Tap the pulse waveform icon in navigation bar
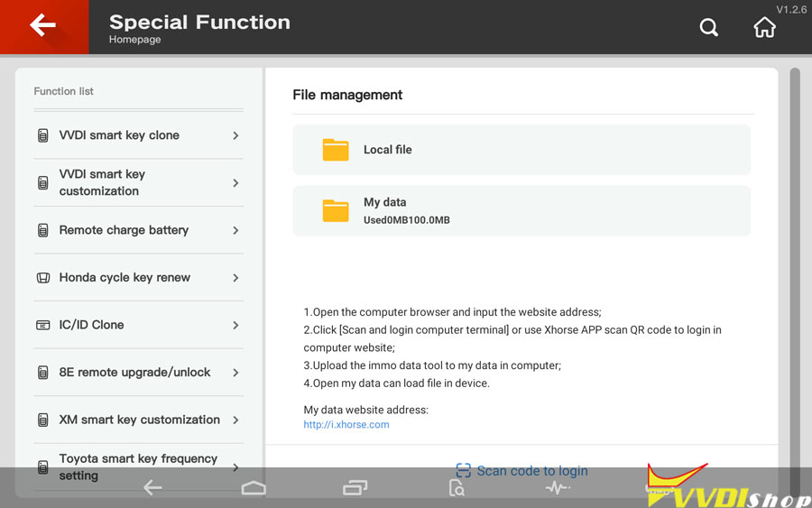Screen dimensions: 812x508 558,488
